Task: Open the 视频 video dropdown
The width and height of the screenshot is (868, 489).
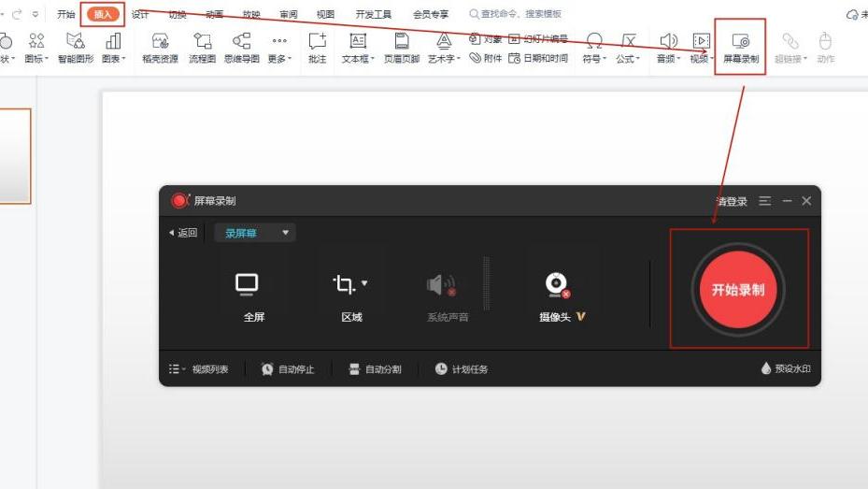Action: pyautogui.click(x=701, y=48)
